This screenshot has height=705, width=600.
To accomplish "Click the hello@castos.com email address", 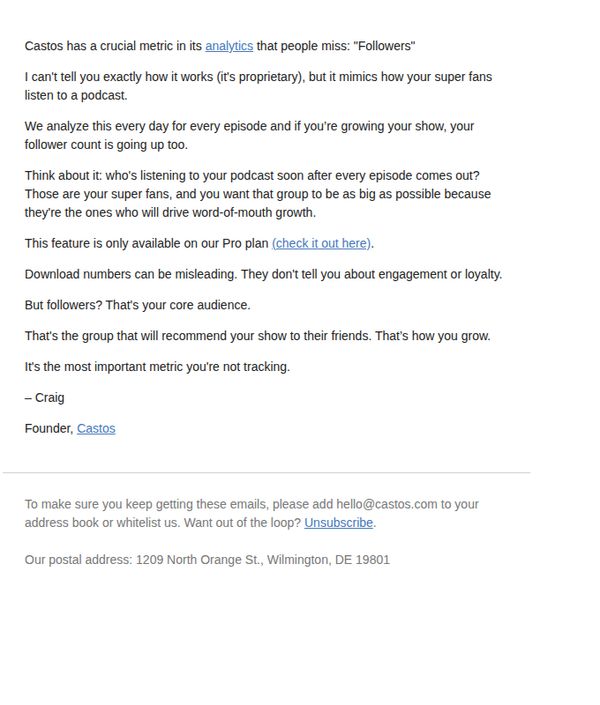I will tap(386, 504).
